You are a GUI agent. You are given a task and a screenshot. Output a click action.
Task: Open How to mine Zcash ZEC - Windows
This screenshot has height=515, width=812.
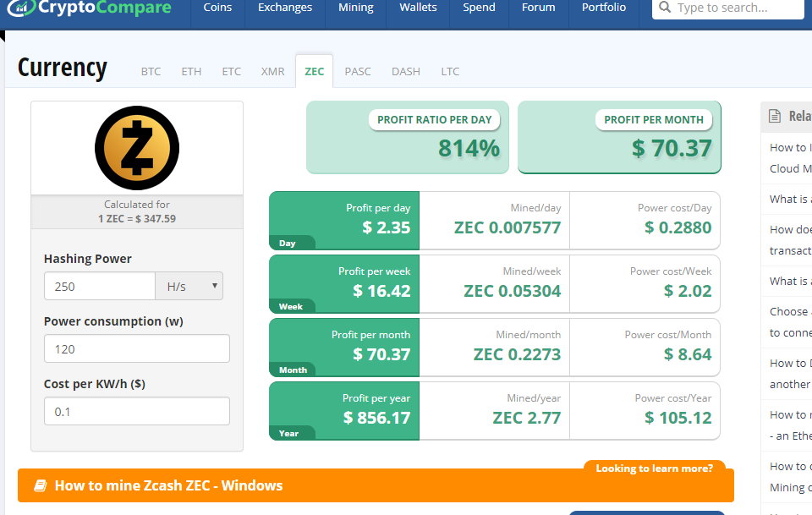(x=168, y=486)
